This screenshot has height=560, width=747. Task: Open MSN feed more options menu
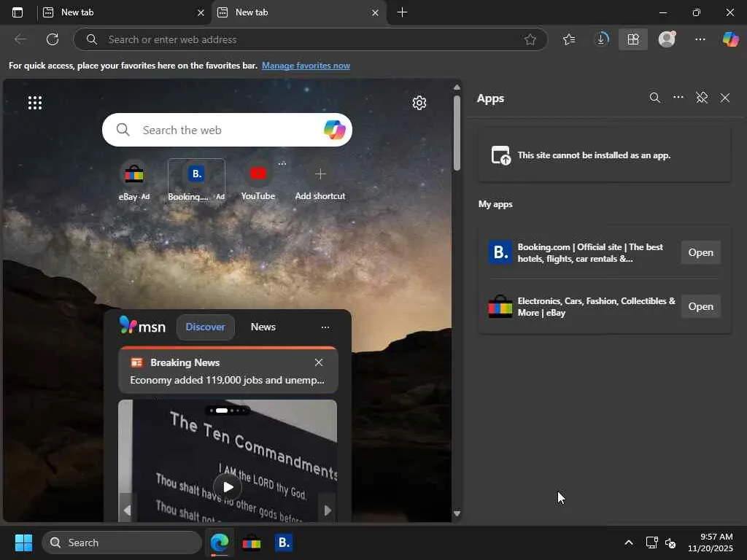325,327
